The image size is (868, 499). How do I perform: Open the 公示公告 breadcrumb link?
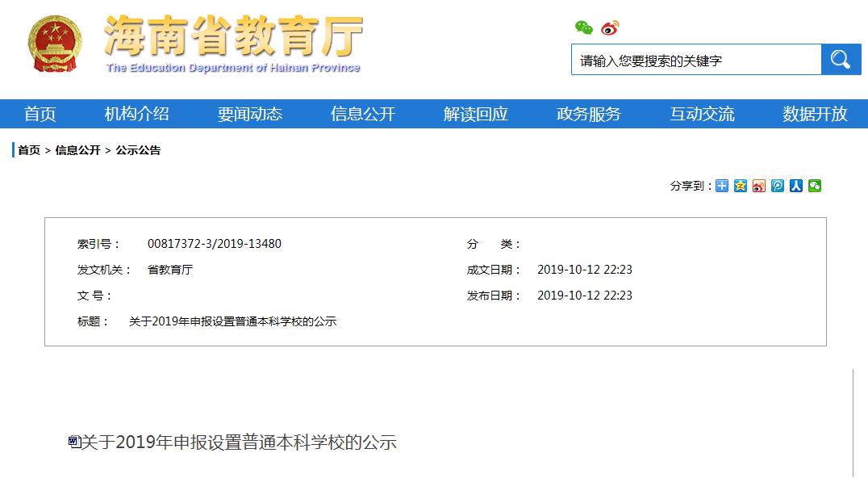[136, 150]
